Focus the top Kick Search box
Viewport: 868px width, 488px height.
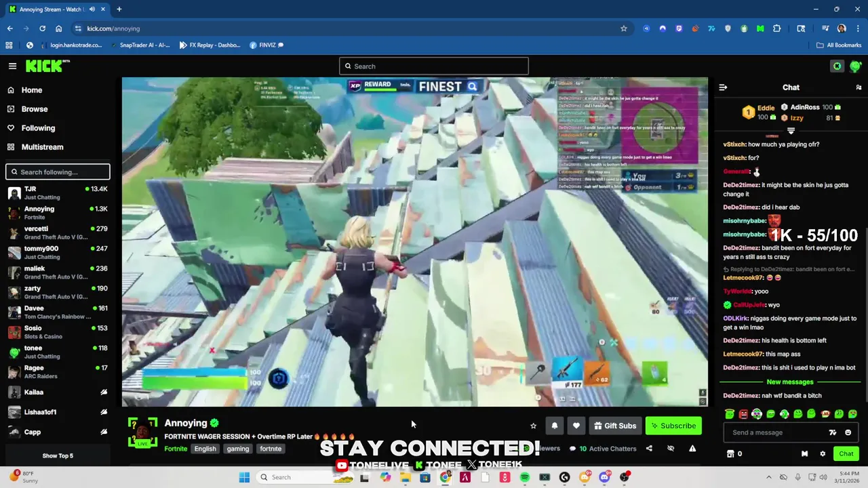point(434,66)
